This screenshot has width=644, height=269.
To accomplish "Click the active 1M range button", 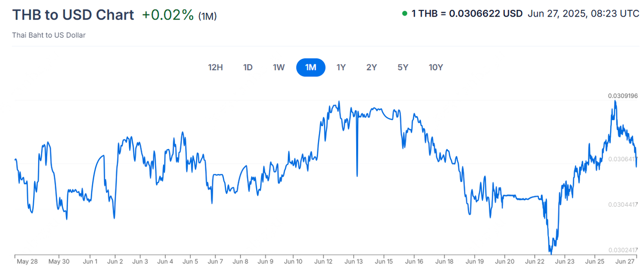I will coord(310,67).
